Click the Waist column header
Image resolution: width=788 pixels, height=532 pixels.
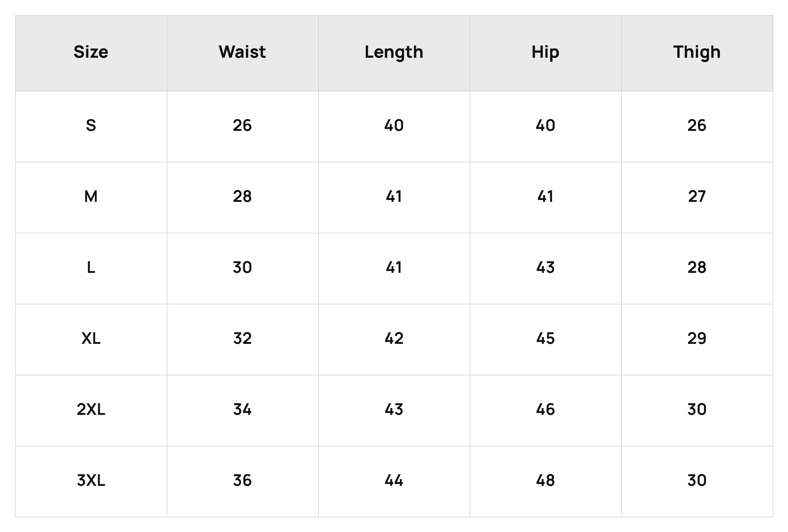(242, 52)
